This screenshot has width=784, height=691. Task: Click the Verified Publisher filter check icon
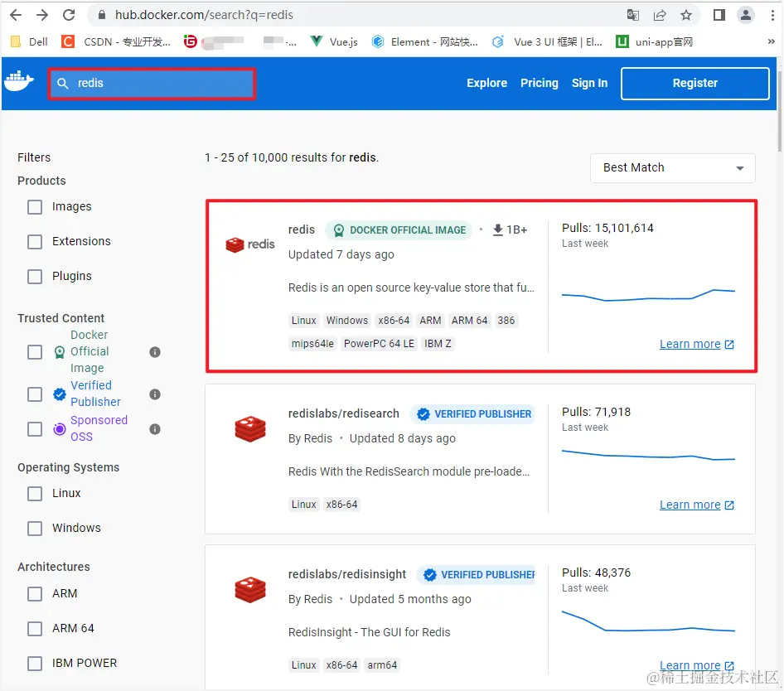click(60, 394)
